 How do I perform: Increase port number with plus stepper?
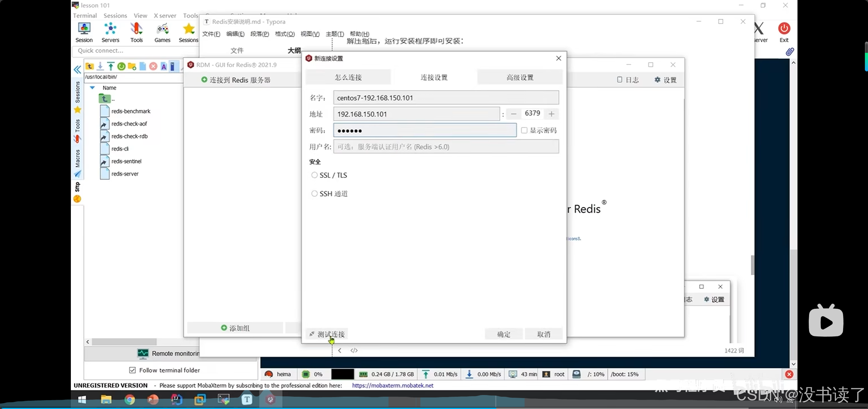(551, 114)
